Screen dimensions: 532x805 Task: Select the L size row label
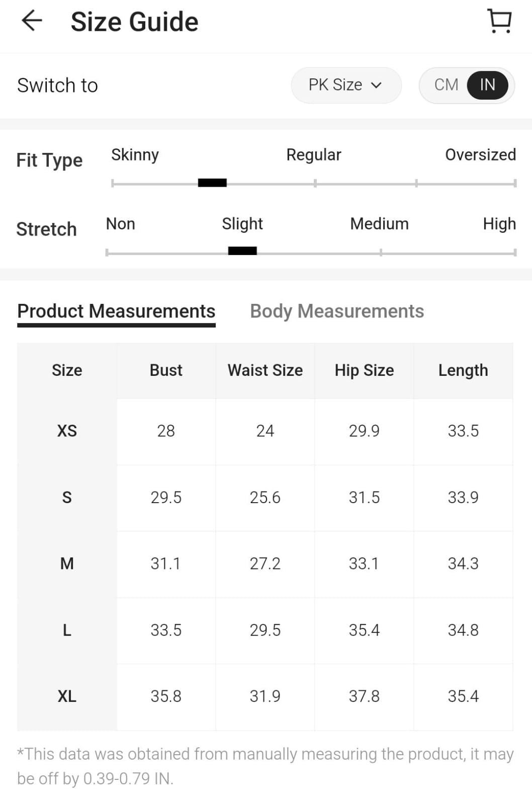pos(67,630)
